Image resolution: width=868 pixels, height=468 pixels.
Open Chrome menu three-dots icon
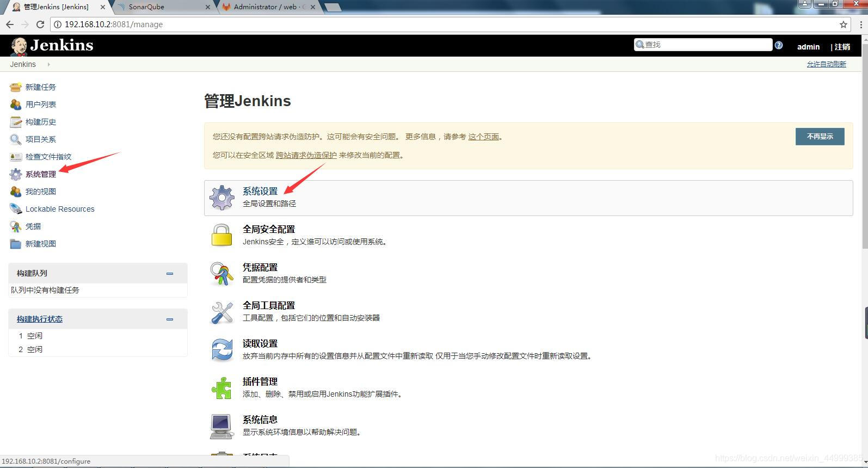861,24
